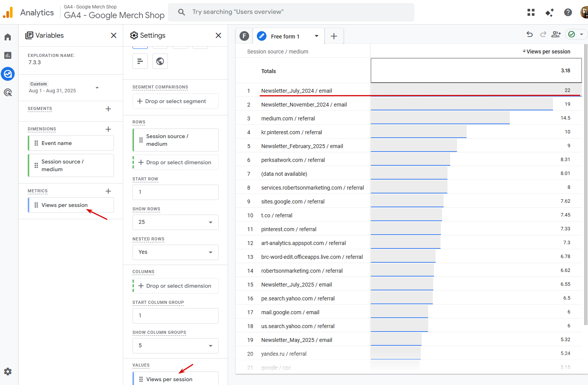Open Google apps grid icon
Image resolution: width=588 pixels, height=385 pixels.
tap(531, 12)
